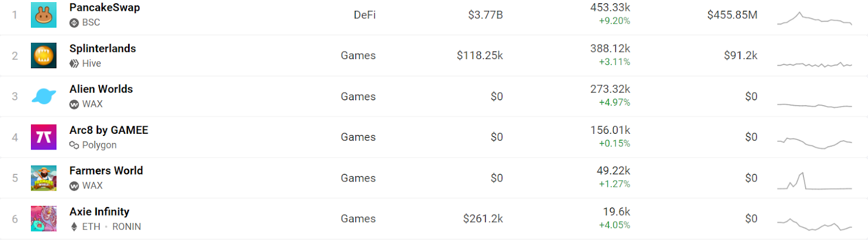Click the Splinterlands orange monster icon
Image resolution: width=868 pixels, height=240 pixels.
pos(43,55)
